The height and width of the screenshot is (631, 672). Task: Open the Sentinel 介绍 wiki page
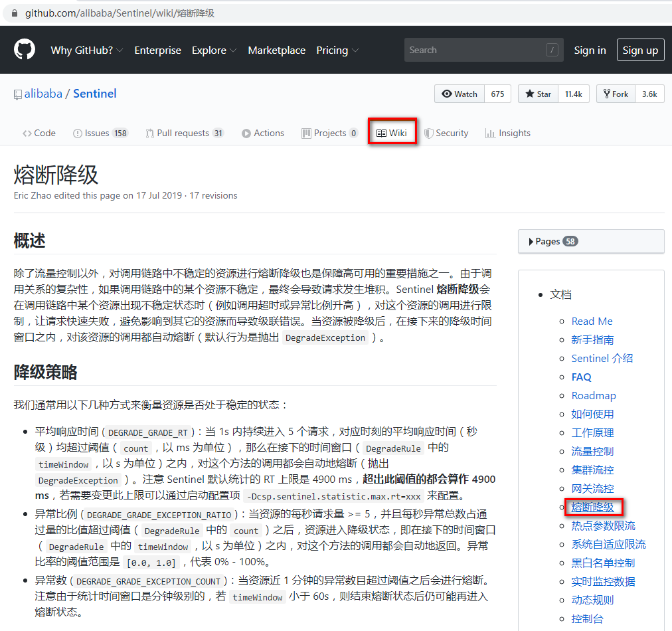tap(602, 359)
